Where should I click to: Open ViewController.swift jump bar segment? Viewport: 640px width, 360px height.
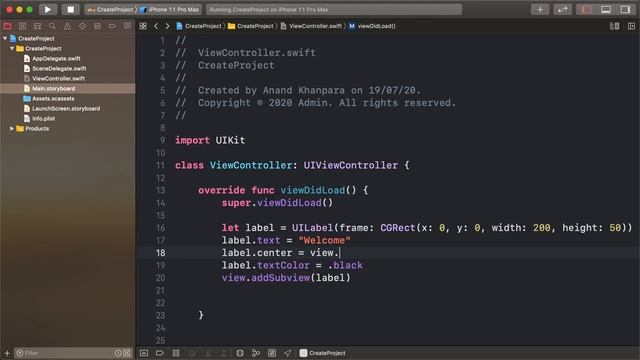click(311, 26)
